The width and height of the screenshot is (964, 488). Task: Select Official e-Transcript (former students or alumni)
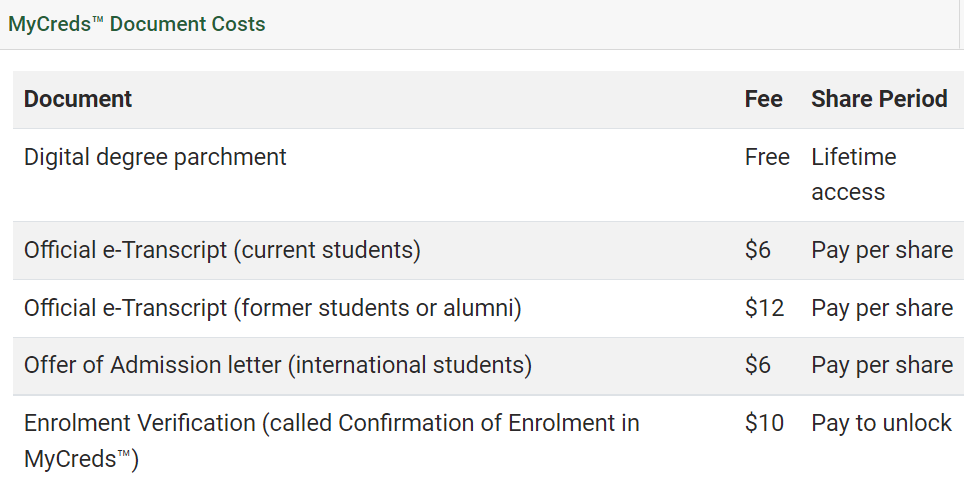(272, 308)
